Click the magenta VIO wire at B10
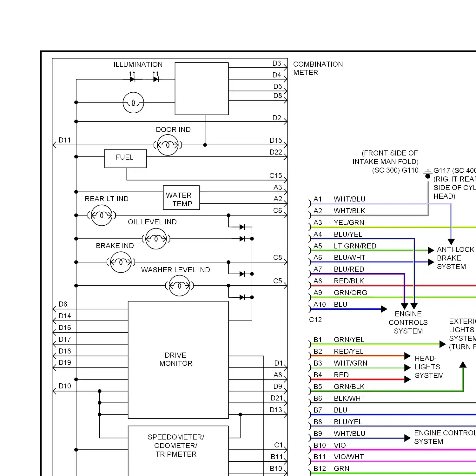 [x=393, y=450]
